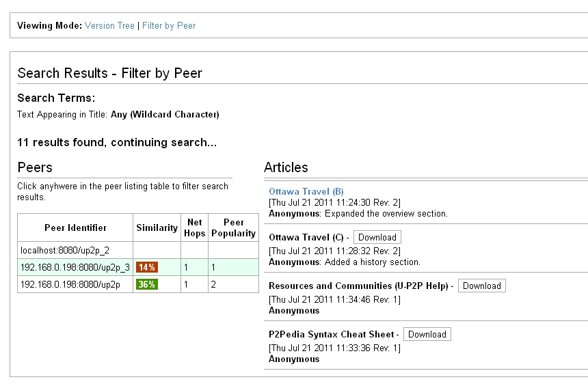
Task: Click the Peers section heading
Action: pyautogui.click(x=35, y=167)
